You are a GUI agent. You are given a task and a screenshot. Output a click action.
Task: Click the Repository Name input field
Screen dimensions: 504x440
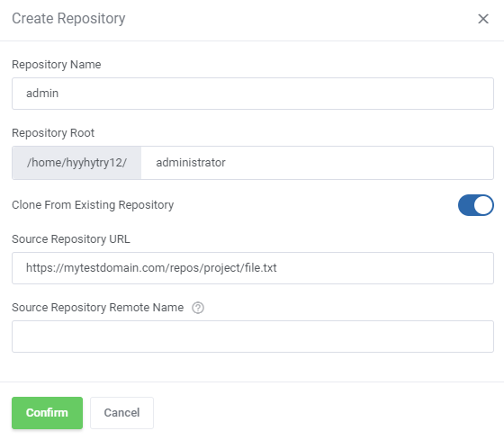[253, 94]
